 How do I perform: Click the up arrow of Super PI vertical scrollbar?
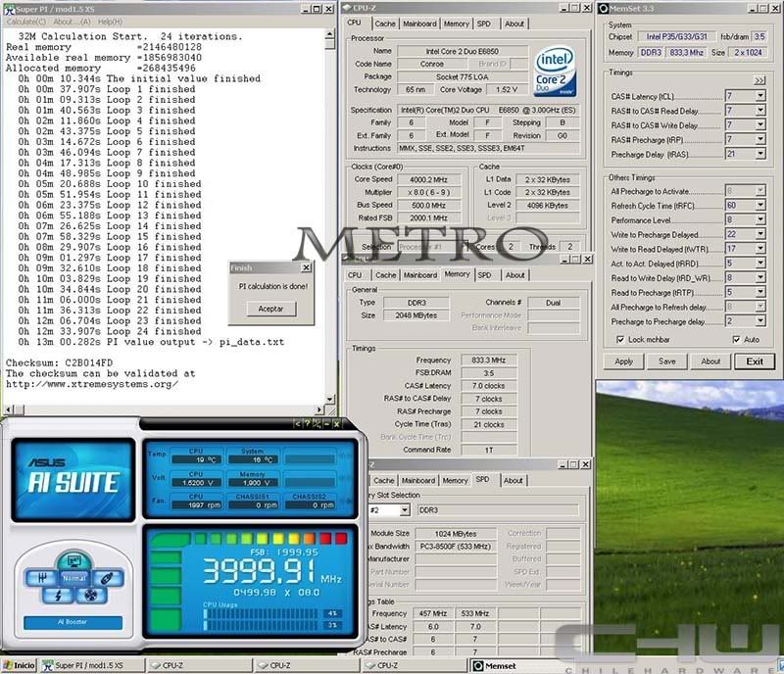[x=329, y=34]
